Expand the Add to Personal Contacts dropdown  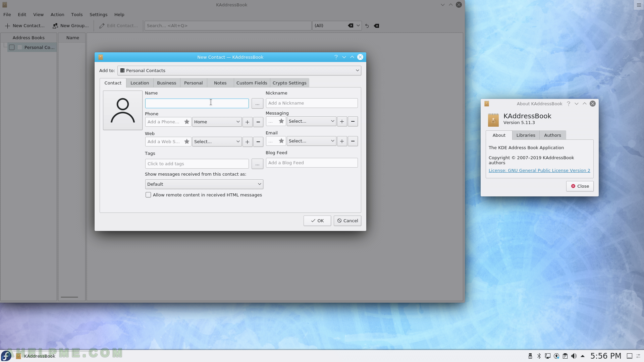239,70
